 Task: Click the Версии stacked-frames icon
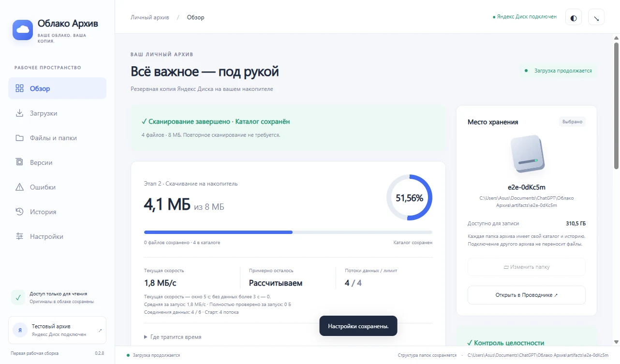click(20, 162)
